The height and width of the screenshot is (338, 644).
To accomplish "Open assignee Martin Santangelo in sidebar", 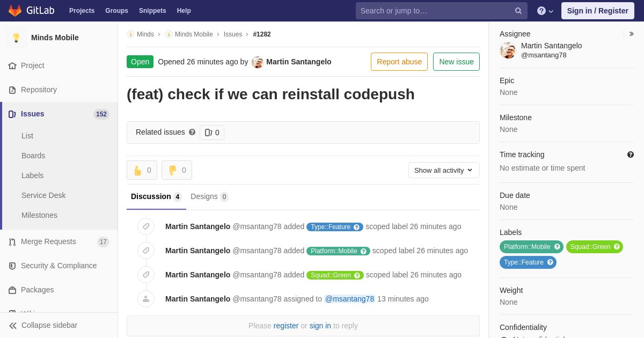I will (551, 46).
